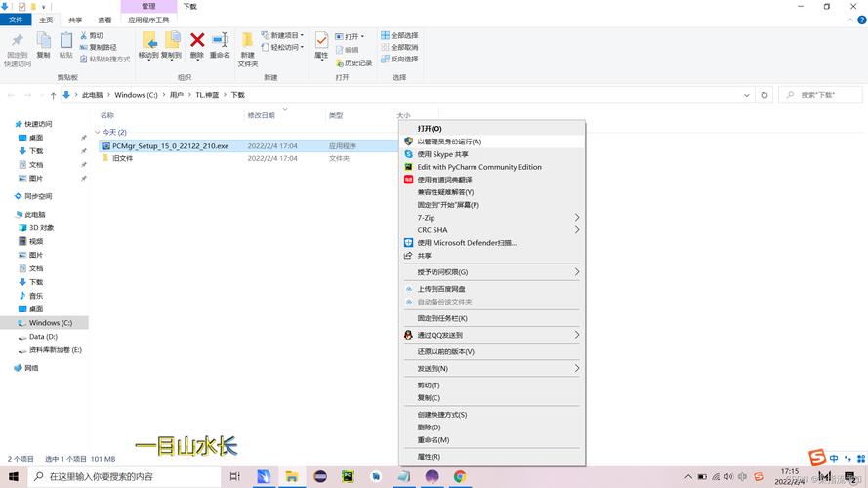Click 反向选择 in the ribbon
The height and width of the screenshot is (488, 868).
[399, 59]
